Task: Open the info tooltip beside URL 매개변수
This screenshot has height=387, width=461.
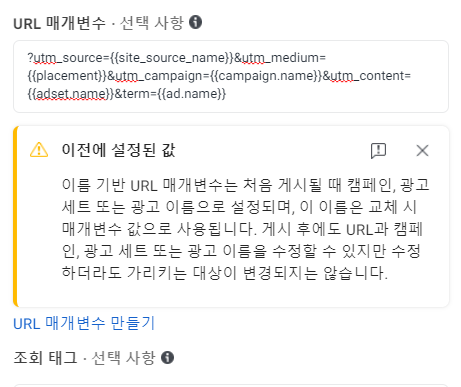Action: 195,22
